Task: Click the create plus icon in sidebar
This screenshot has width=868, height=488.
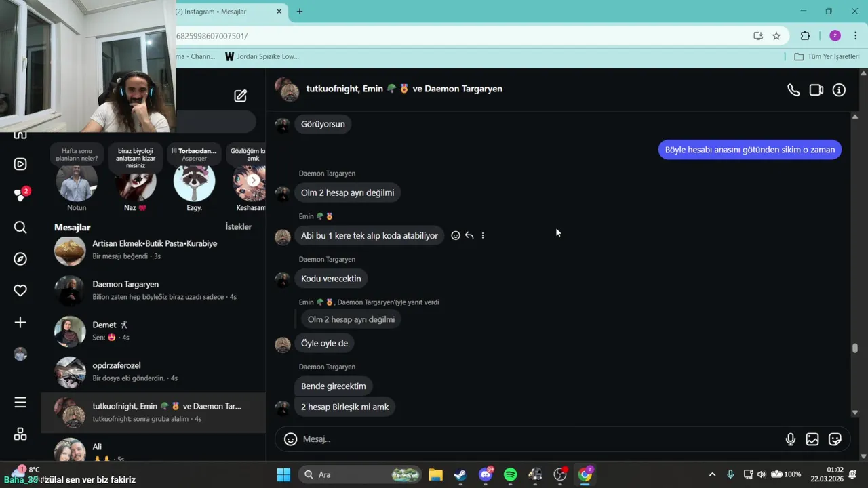Action: pyautogui.click(x=20, y=322)
